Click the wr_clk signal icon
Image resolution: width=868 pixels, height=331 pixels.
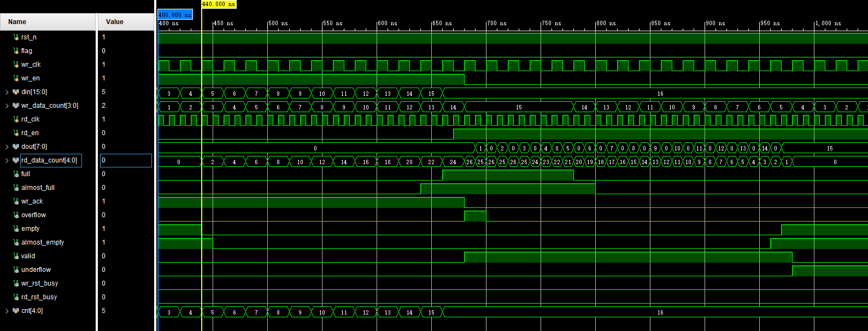pyautogui.click(x=16, y=65)
